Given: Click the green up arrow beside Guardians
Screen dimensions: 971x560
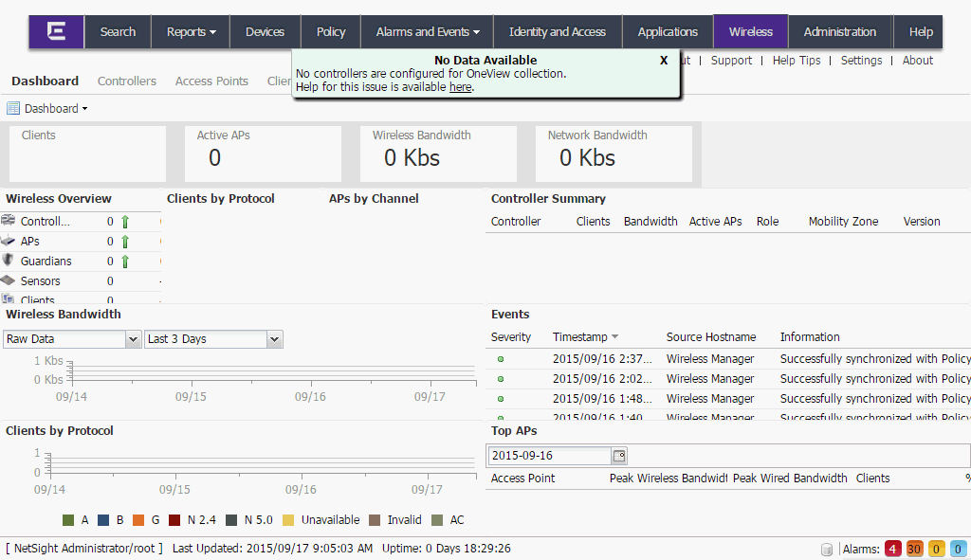Looking at the screenshot, I should [125, 262].
